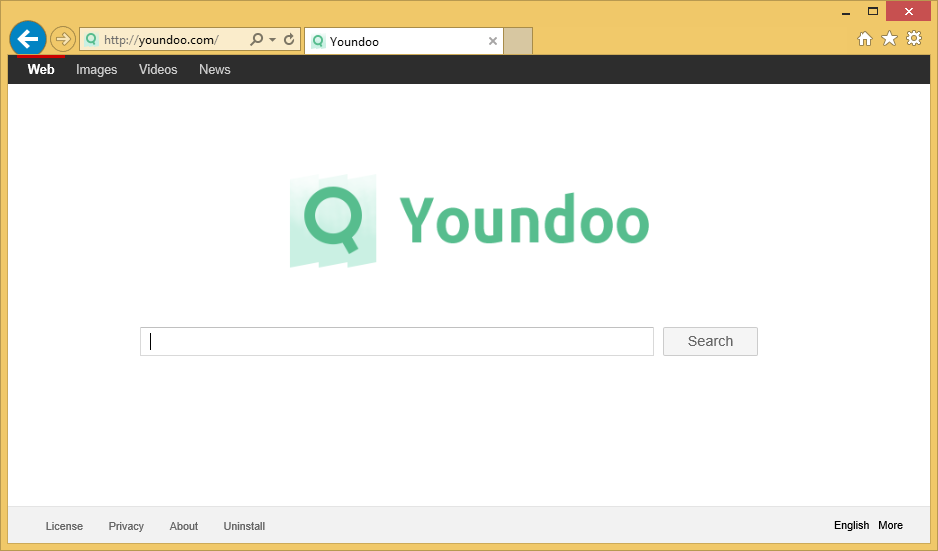Open a new blank tab
Screen dimensions: 938x551
518,41
